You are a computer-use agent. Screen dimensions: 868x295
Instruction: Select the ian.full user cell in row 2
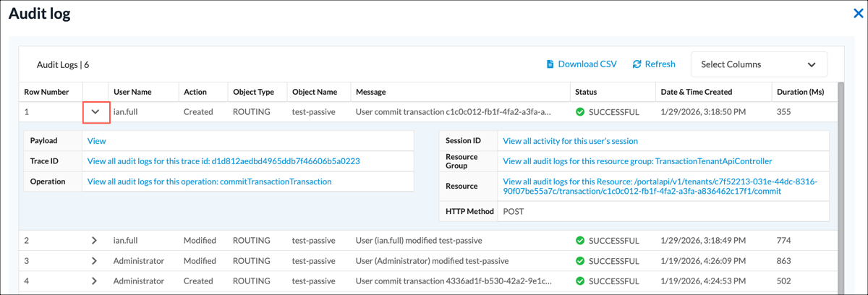(125, 240)
